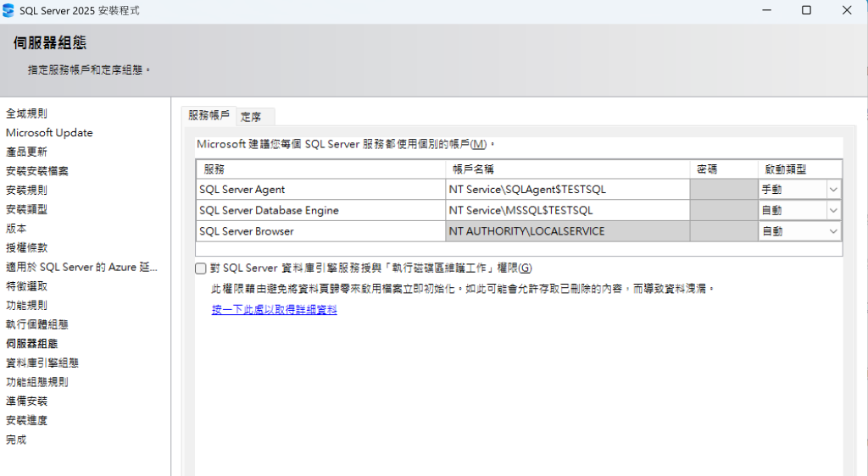Screen dimensions: 868x476
Task: Select the 完成 step in sidebar
Action: pos(16,440)
